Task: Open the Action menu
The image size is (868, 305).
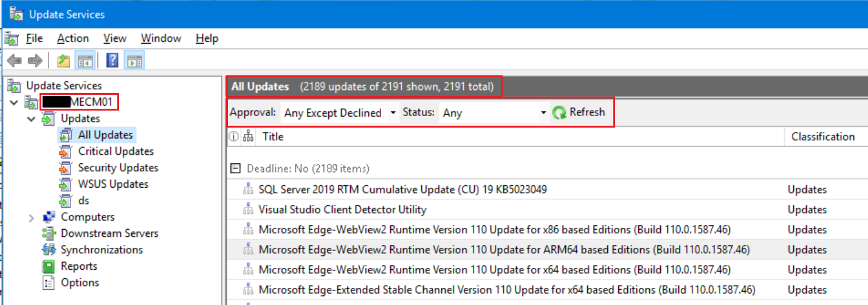Action: [73, 38]
